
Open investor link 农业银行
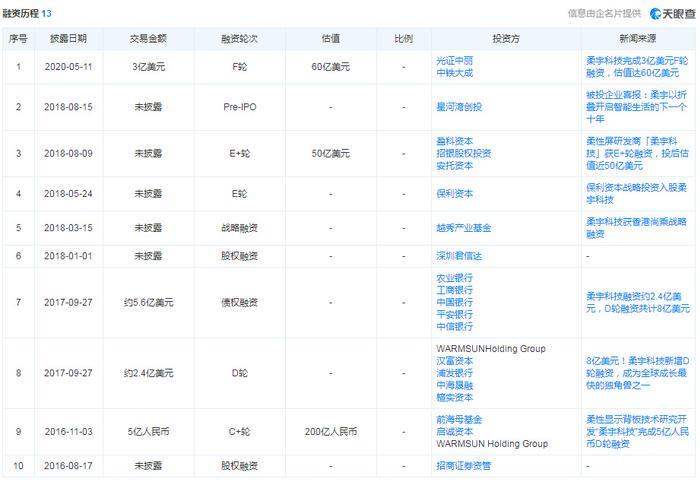click(x=454, y=278)
